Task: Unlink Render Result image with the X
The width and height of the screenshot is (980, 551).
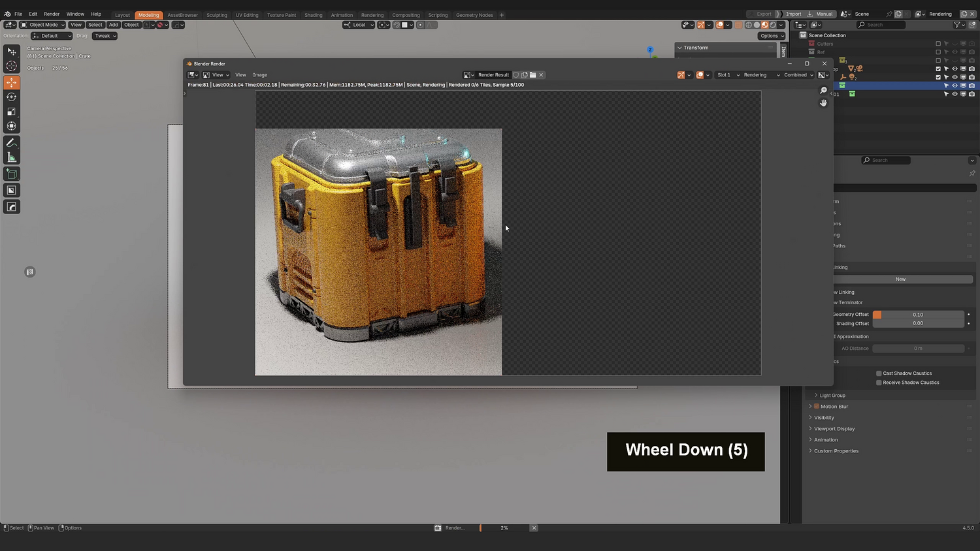Action: (x=542, y=75)
